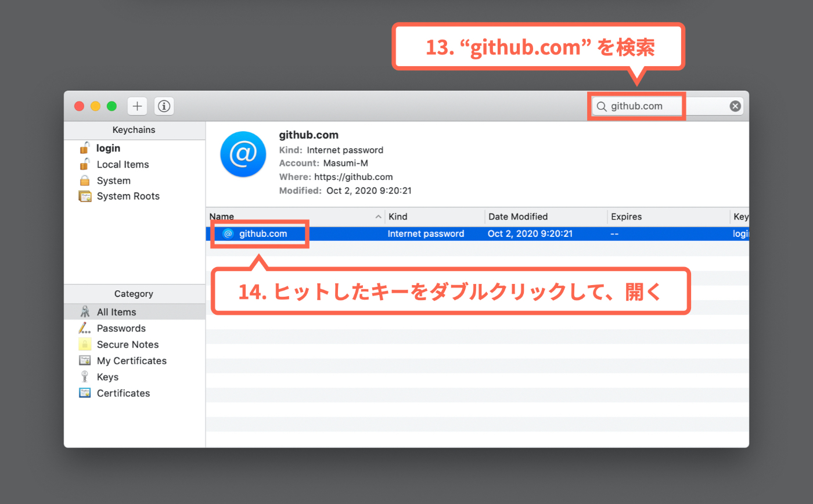Screen dimensions: 813x504
Task: Click the github.com title in the detail header
Action: [x=308, y=135]
